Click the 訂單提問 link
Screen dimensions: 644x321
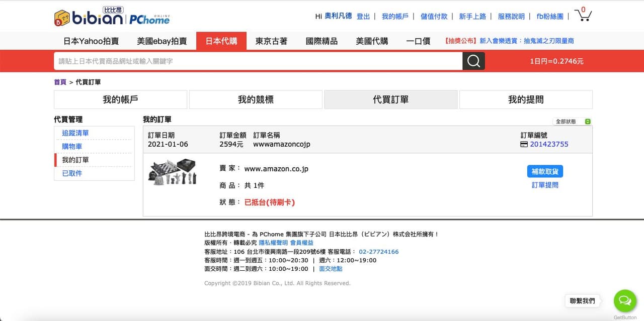[545, 185]
